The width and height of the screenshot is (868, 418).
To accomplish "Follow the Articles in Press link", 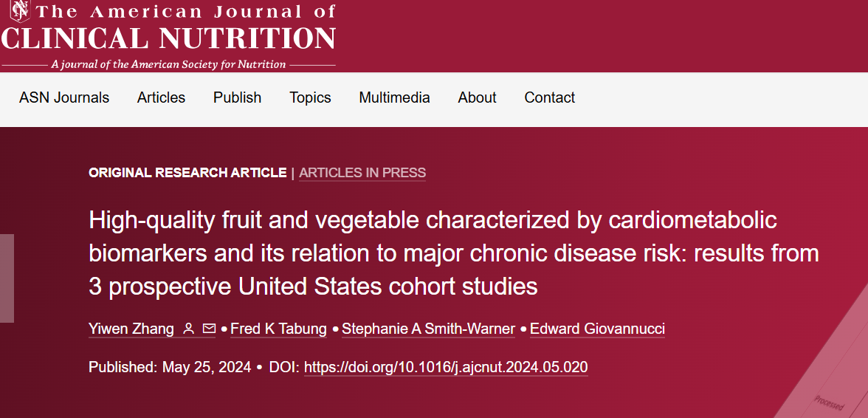I will 362,173.
